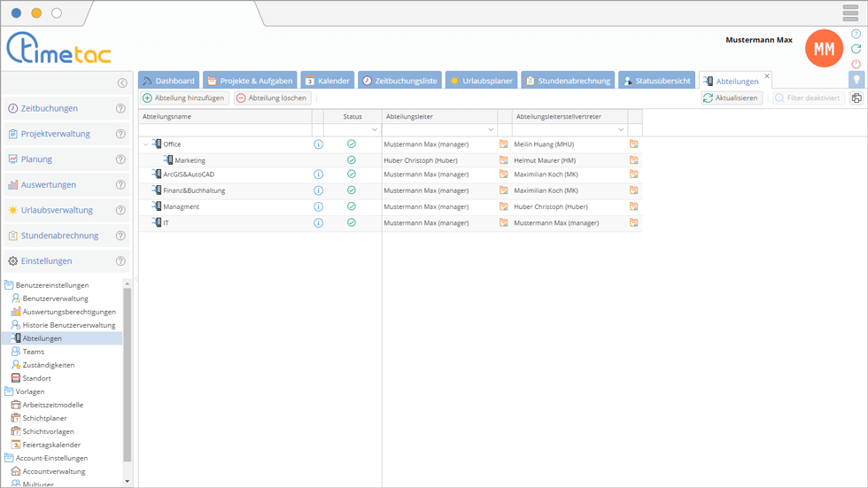This screenshot has width=868, height=488.
Task: Collapse the Office department tree node
Action: tap(146, 144)
